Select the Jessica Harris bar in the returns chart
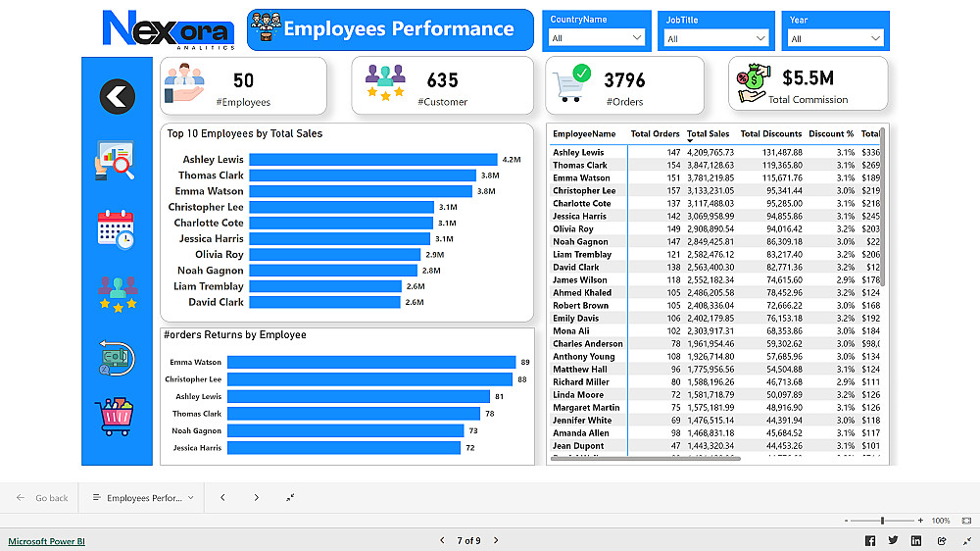980x551 pixels. click(344, 448)
